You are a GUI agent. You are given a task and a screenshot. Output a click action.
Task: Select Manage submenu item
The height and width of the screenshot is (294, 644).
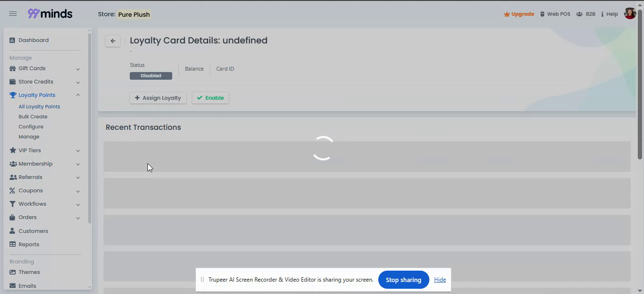[29, 136]
